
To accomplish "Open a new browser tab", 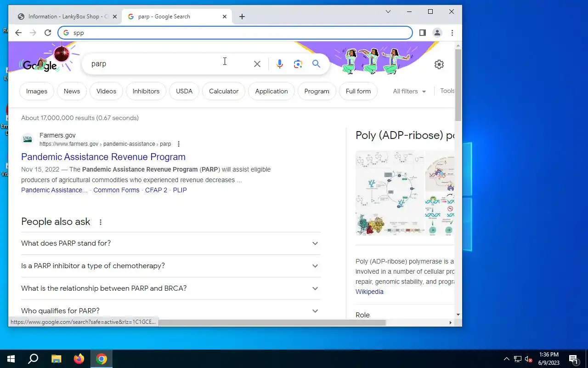I will click(x=242, y=17).
